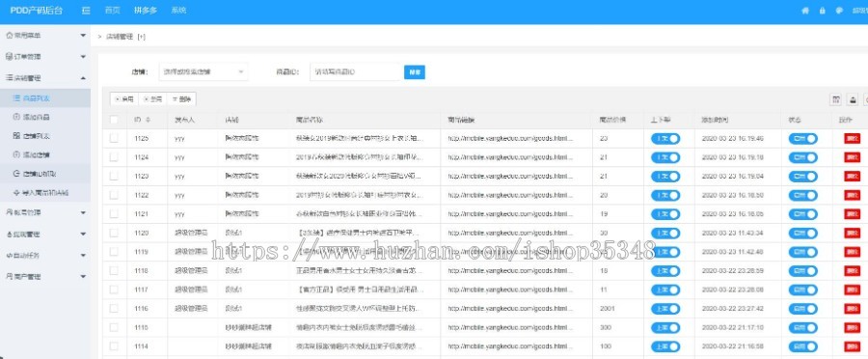Click the product link in row 1122
Viewport: 868px width, 359px height.
click(510, 195)
